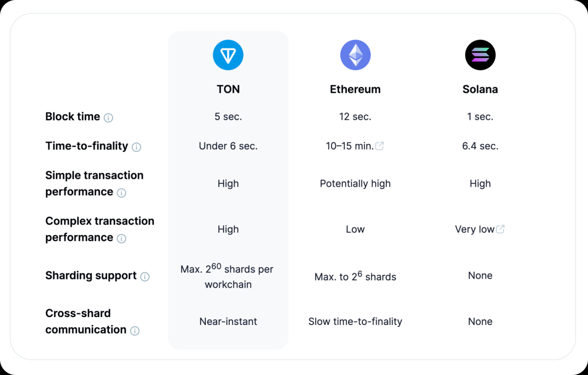Click the Sharding support row label
Screen dimensions: 588x375
(x=91, y=276)
